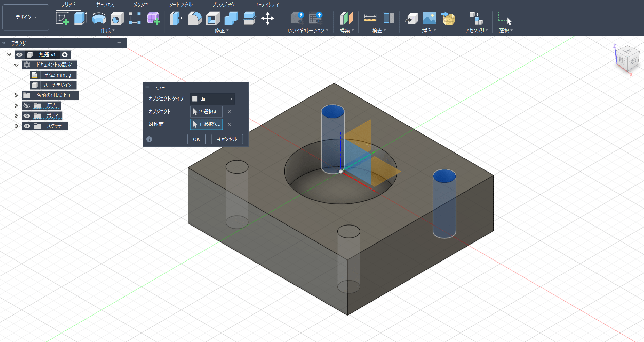The image size is (644, 342).
Task: Clear the 対称面 selection
Action: coord(229,124)
